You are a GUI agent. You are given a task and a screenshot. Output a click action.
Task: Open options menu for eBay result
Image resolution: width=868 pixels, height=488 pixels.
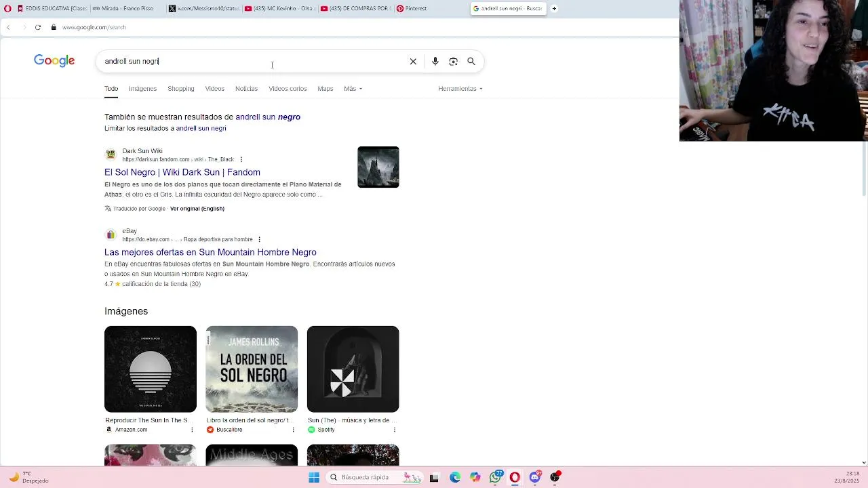tap(259, 239)
